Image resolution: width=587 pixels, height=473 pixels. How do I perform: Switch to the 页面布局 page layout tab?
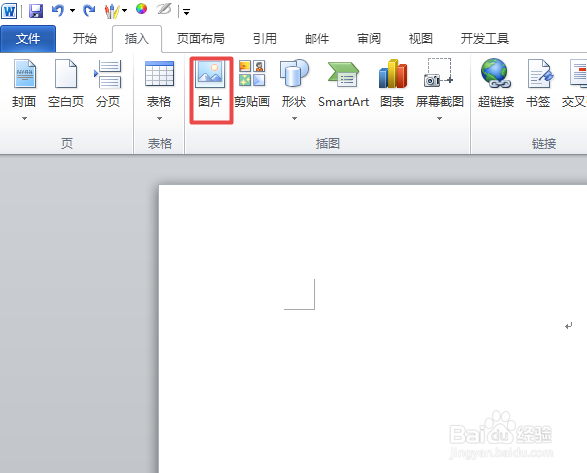[x=201, y=39]
